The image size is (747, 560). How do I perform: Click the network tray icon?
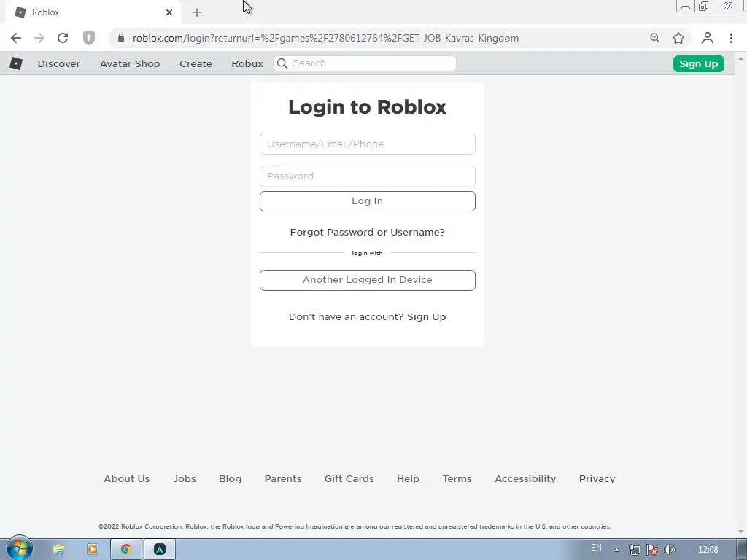(x=634, y=550)
